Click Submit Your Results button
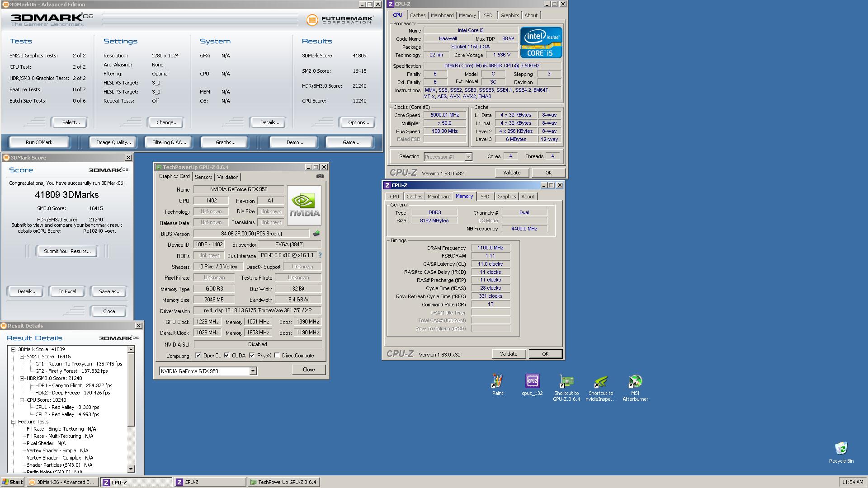 [67, 251]
